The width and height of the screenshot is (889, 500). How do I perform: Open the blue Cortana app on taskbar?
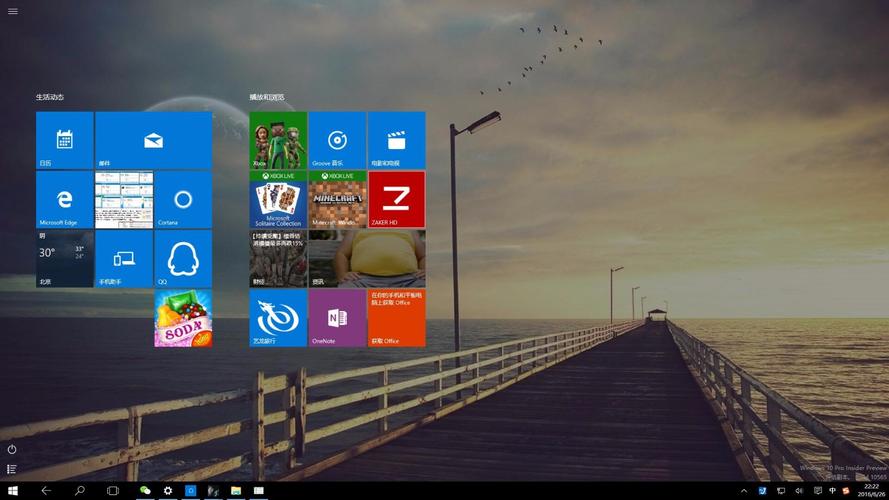pyautogui.click(x=190, y=491)
